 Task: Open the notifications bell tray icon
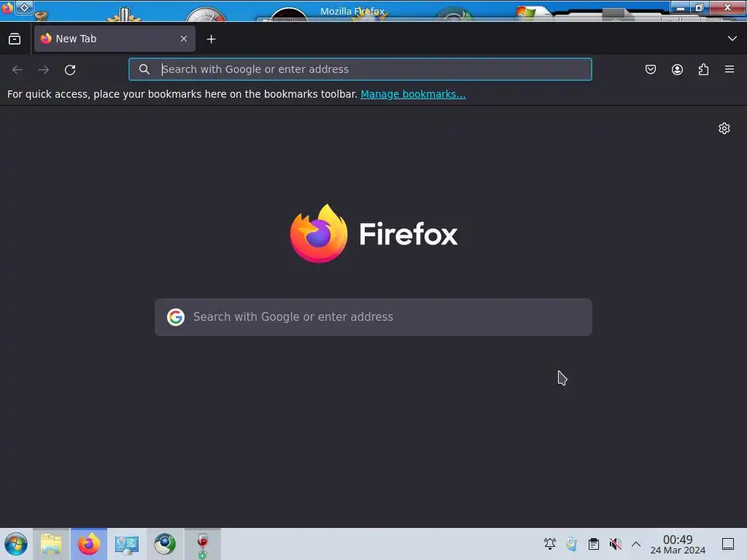click(x=550, y=544)
